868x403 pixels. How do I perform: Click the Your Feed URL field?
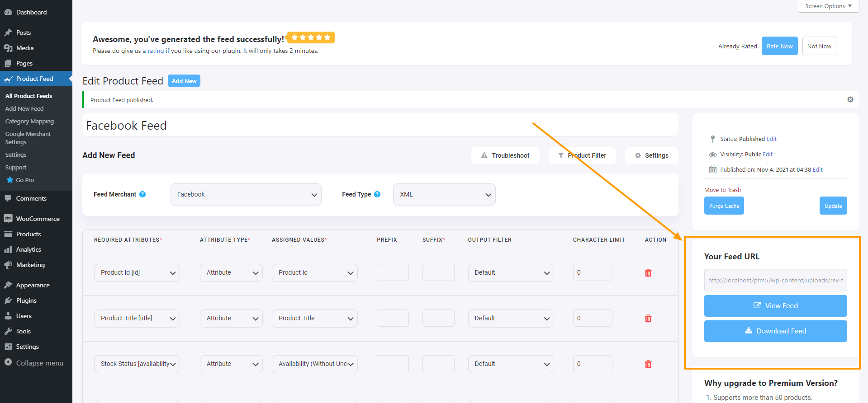(x=776, y=280)
